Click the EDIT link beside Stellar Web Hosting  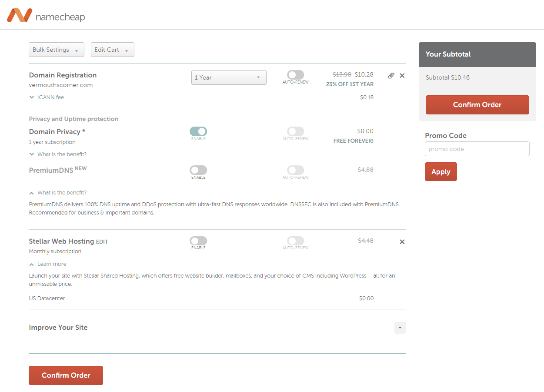[102, 242]
